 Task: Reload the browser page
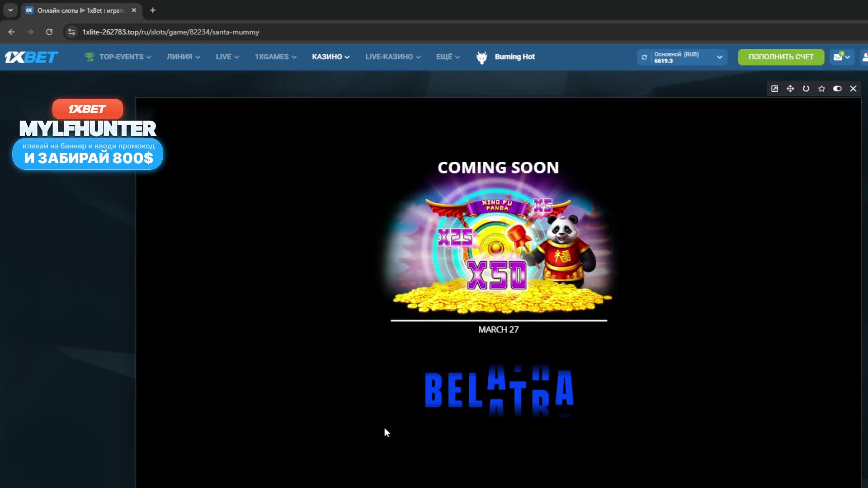click(49, 32)
